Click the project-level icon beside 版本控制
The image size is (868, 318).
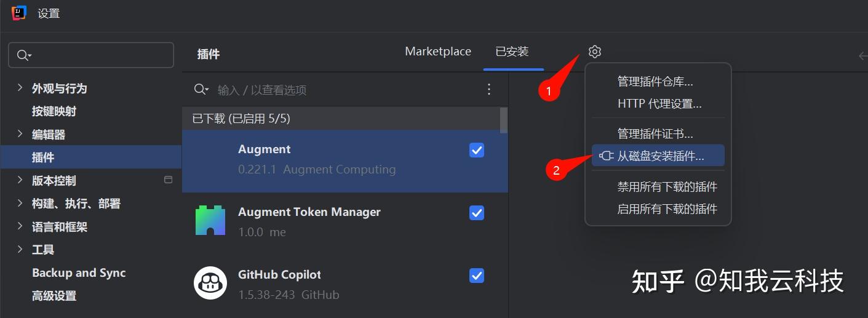[x=168, y=180]
